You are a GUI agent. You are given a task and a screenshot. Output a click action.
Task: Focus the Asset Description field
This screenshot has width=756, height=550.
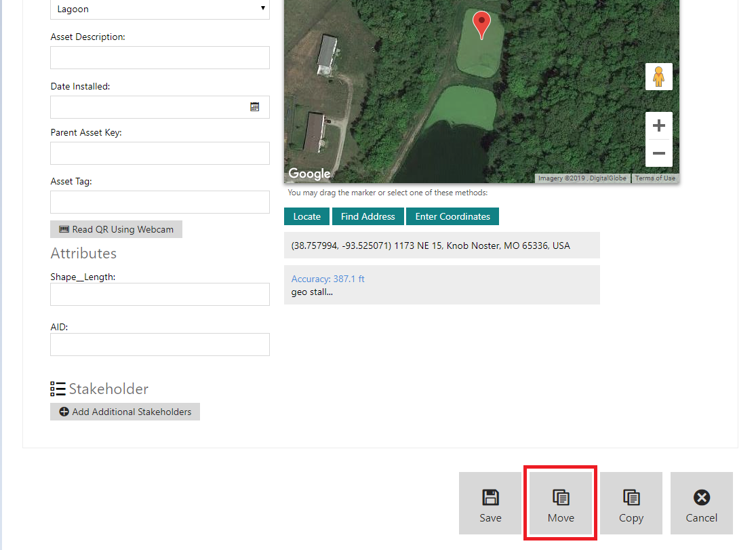160,58
